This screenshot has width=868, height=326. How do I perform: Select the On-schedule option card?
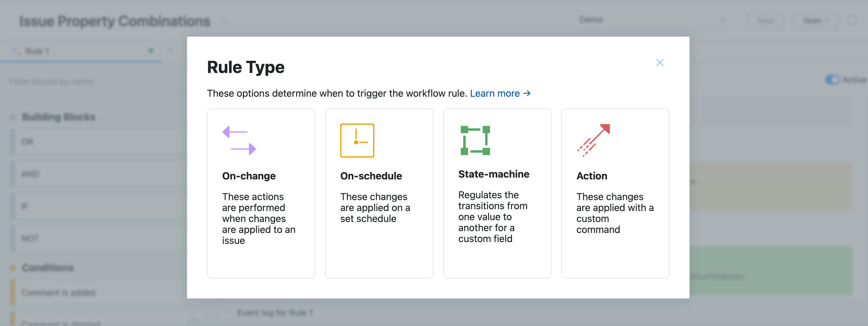379,193
